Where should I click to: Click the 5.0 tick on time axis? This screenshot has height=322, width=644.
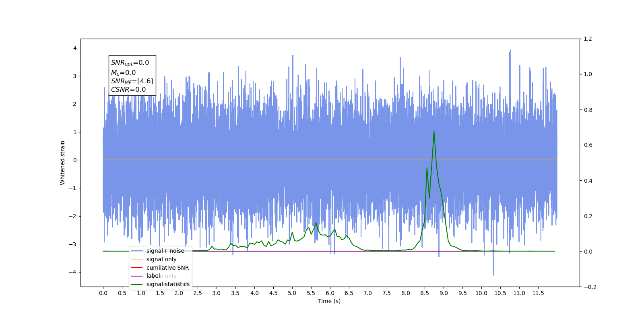point(292,293)
